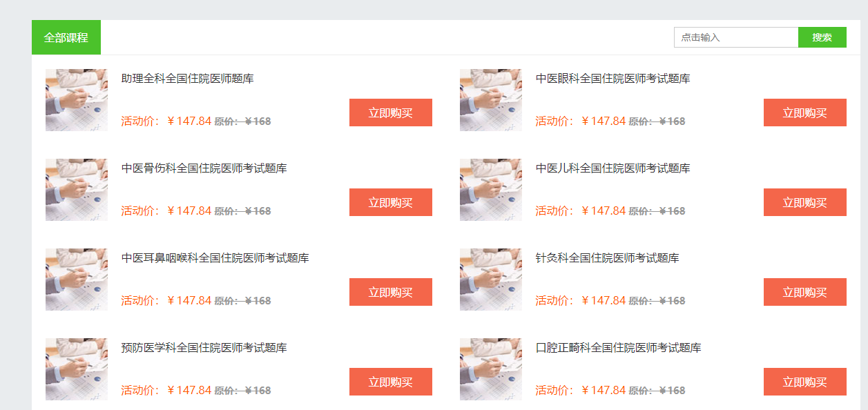This screenshot has width=868, height=410.
Task: Open 中医耳鼻咽喉科全国住院医师考试题库 title link
Action: click(x=215, y=258)
